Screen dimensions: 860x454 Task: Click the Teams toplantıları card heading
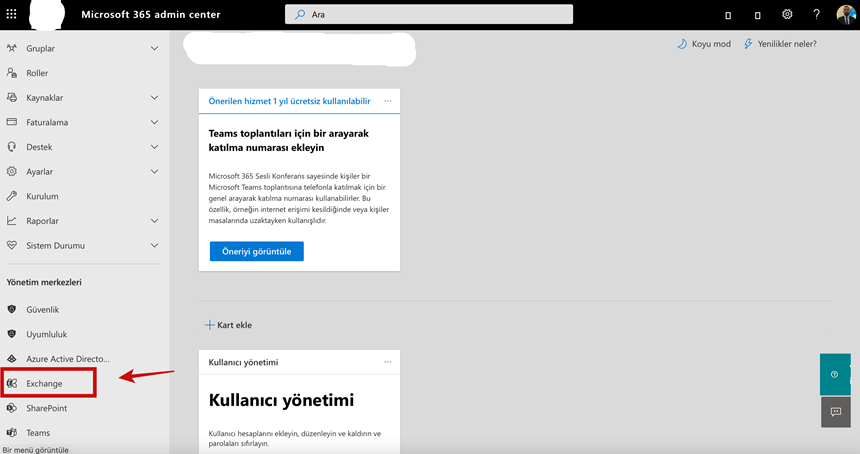tap(288, 140)
